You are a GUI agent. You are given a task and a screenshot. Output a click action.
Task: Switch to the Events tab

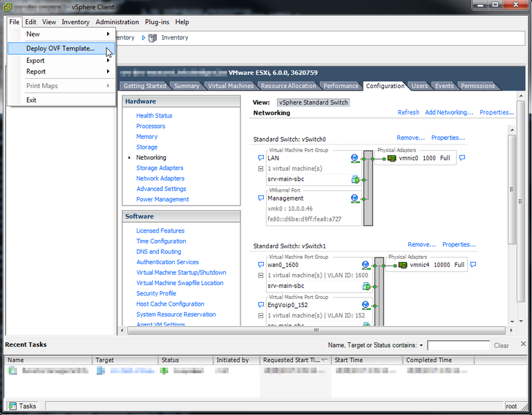444,86
